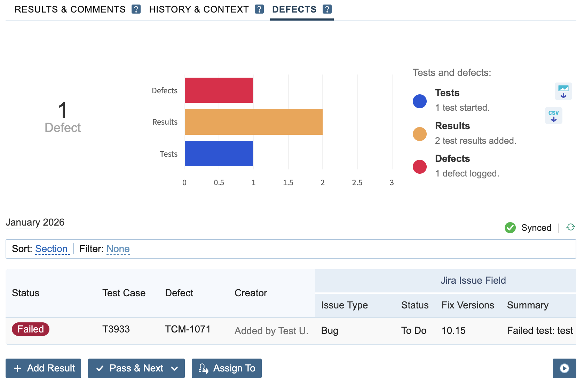The image size is (584, 392).
Task: Switch to the Results & Comments tab
Action: (x=70, y=9)
